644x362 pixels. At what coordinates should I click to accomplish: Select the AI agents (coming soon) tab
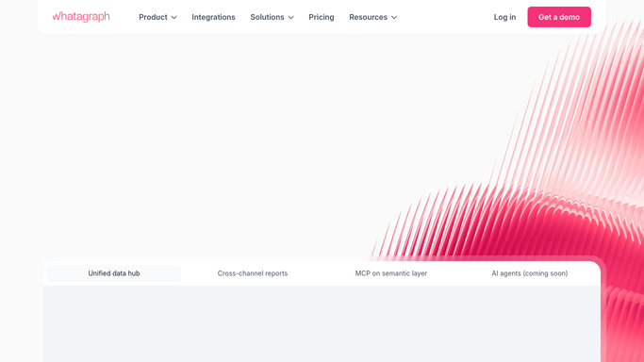coord(529,273)
